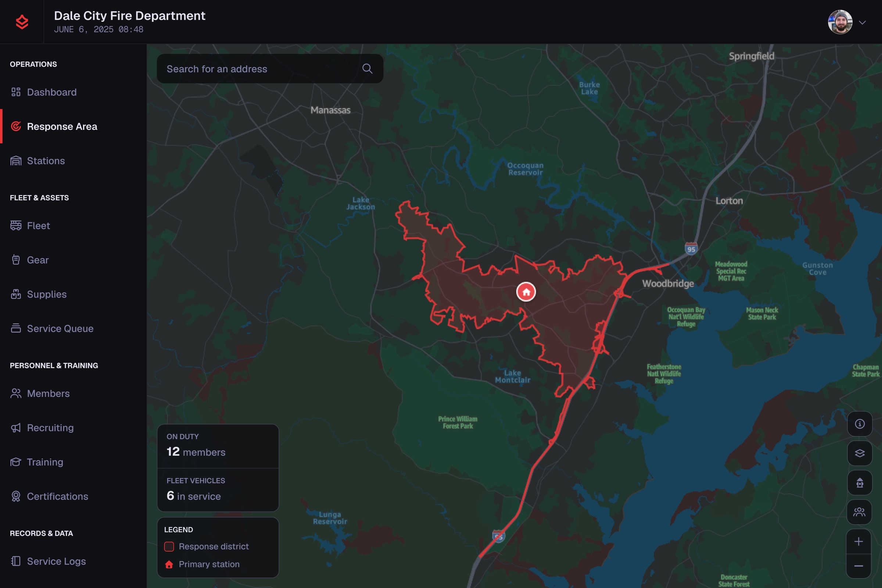Click the Lake Jackson map label
This screenshot has height=588, width=882.
[361, 203]
